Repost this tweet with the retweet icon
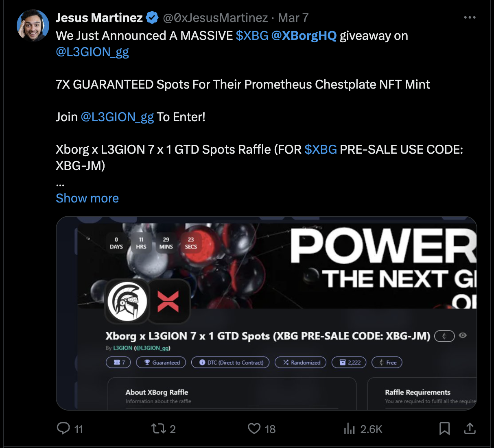The width and height of the screenshot is (494, 448). [x=158, y=428]
